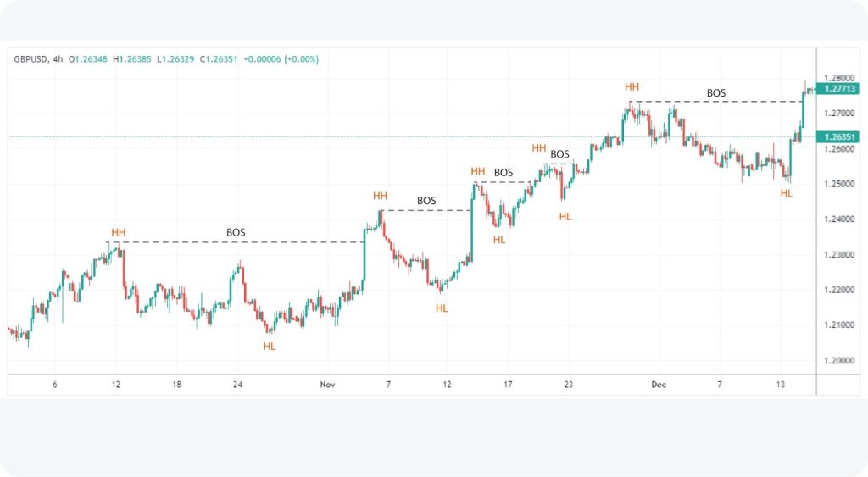868x477 pixels.
Task: Click the HH label near 12 October
Action: (119, 232)
